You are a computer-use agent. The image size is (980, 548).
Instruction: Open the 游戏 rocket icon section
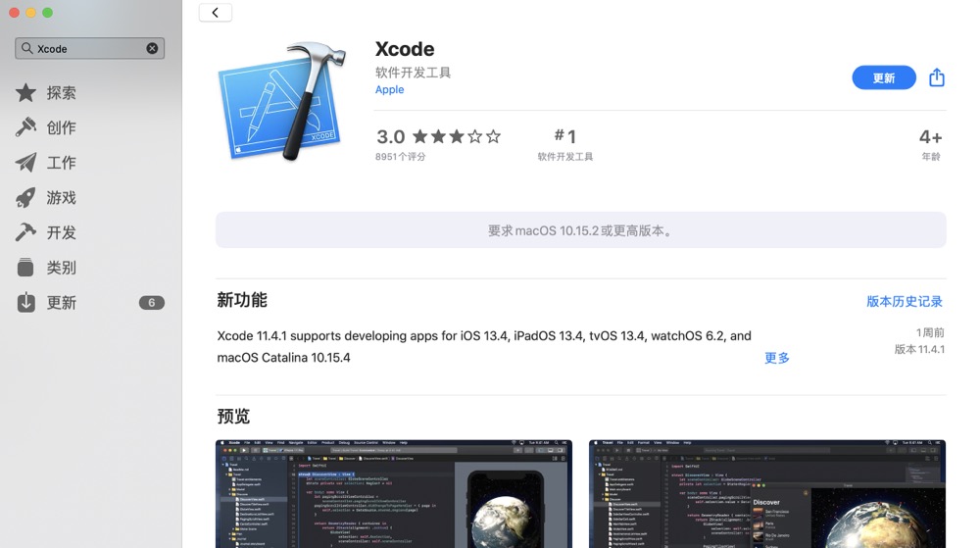[25, 197]
